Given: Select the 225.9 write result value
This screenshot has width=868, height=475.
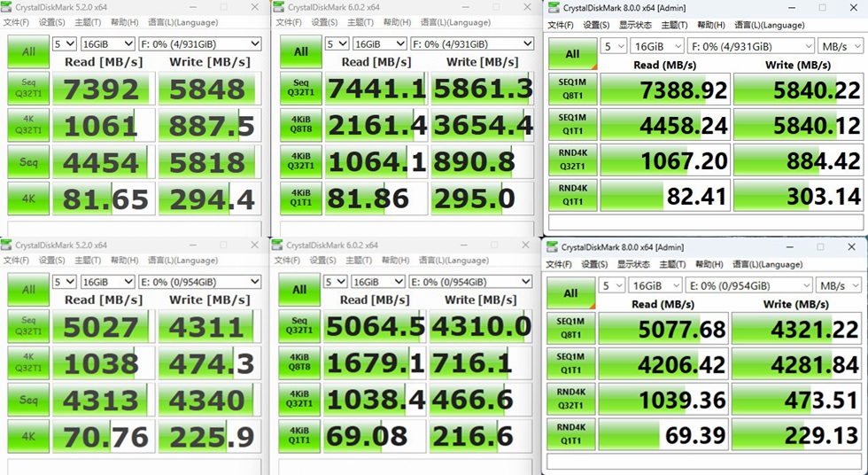Looking at the screenshot, I should [x=210, y=436].
